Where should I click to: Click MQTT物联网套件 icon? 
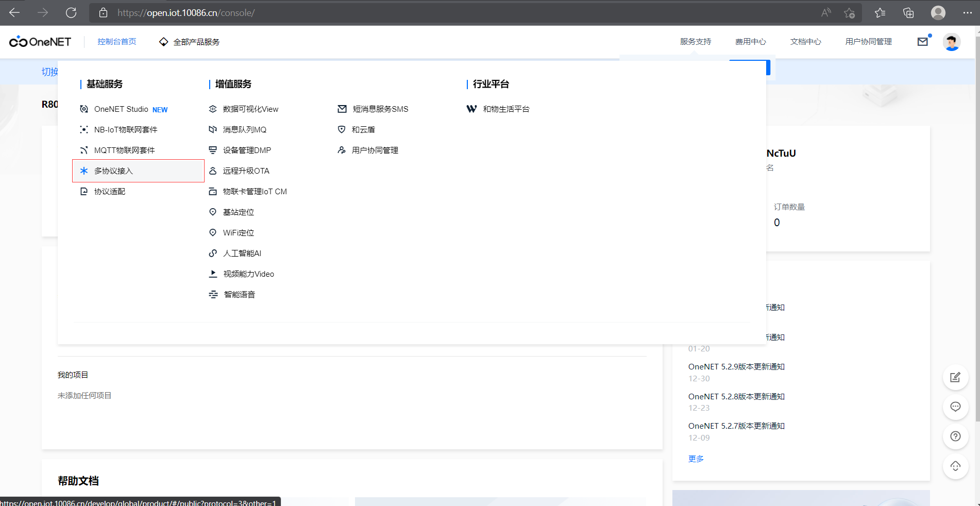tap(84, 150)
